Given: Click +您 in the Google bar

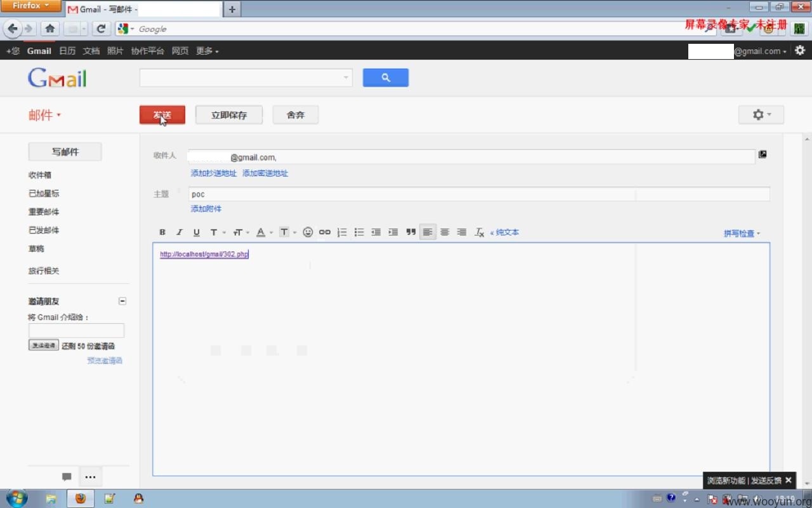Looking at the screenshot, I should click(13, 51).
